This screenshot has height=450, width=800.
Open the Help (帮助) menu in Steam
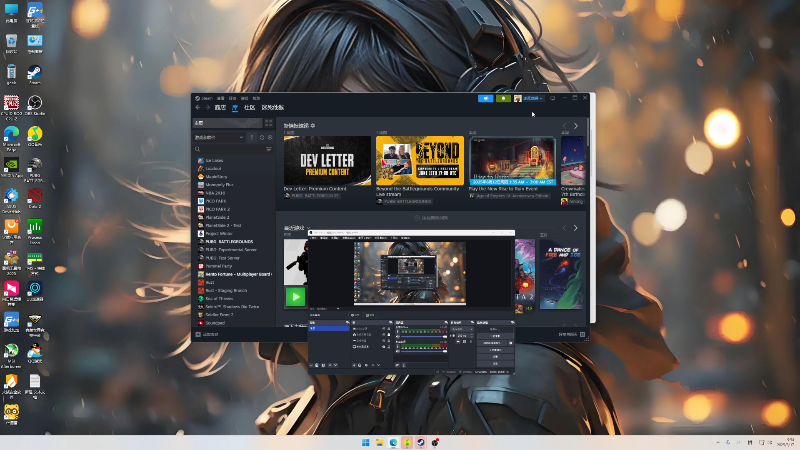click(257, 98)
